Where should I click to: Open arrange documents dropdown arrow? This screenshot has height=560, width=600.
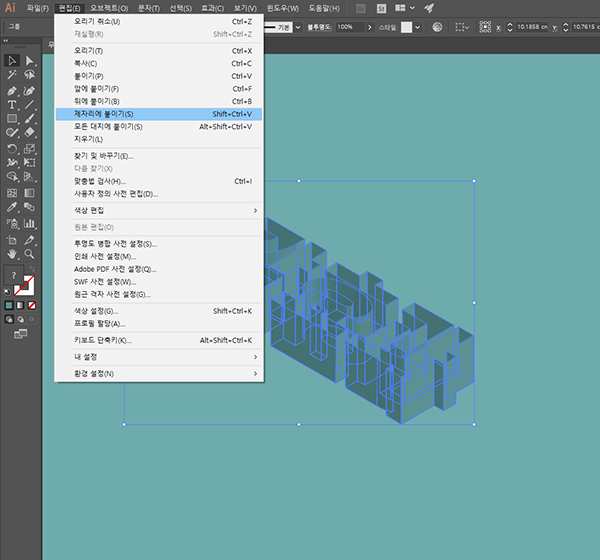(412, 8)
